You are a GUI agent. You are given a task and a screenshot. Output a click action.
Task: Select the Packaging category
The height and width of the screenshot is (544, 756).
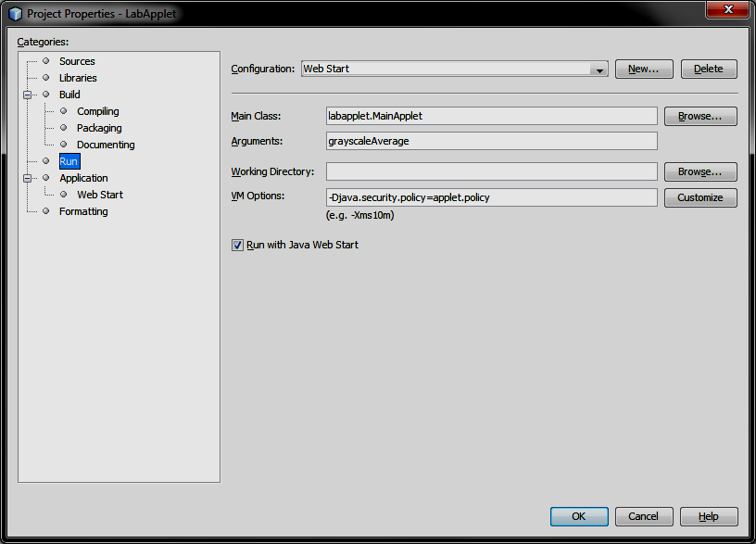click(x=99, y=128)
